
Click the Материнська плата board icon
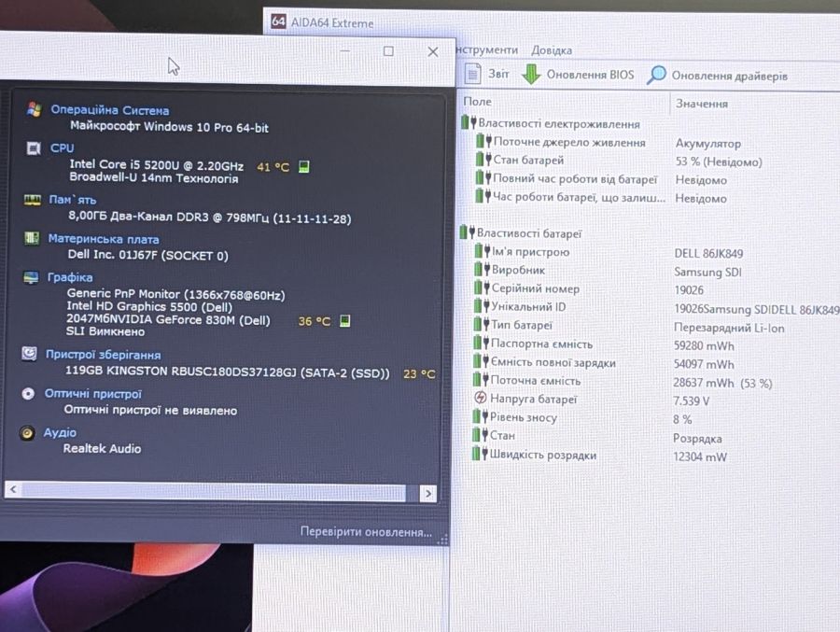tap(32, 238)
